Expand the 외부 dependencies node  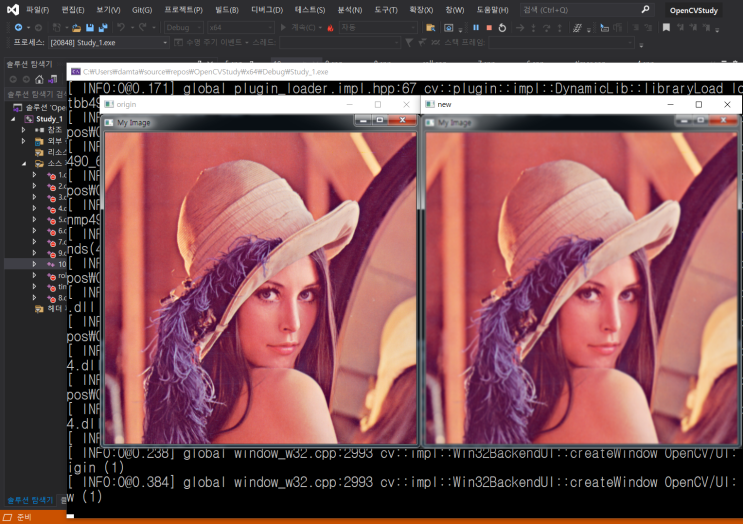pos(23,141)
